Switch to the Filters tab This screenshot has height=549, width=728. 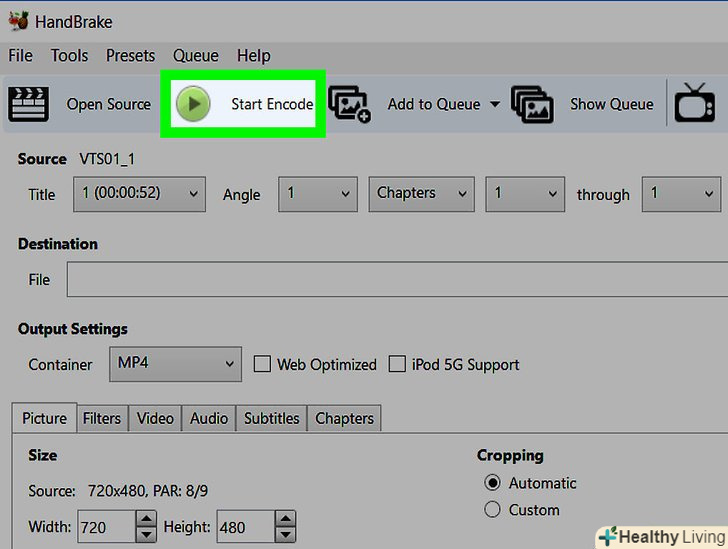(x=102, y=418)
